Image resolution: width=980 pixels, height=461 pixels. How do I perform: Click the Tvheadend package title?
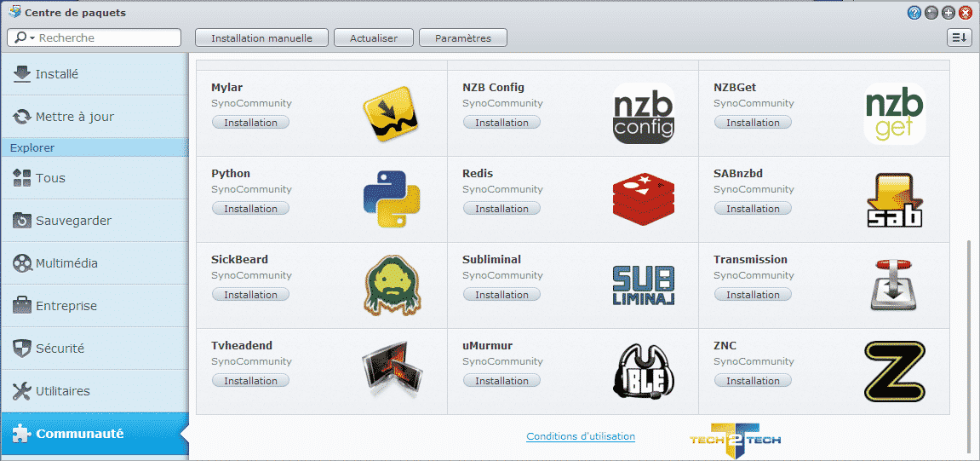242,345
